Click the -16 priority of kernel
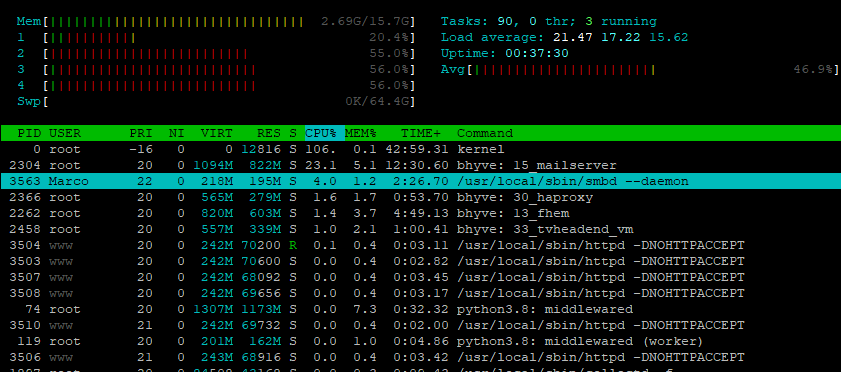This screenshot has width=841, height=372. coord(141,149)
